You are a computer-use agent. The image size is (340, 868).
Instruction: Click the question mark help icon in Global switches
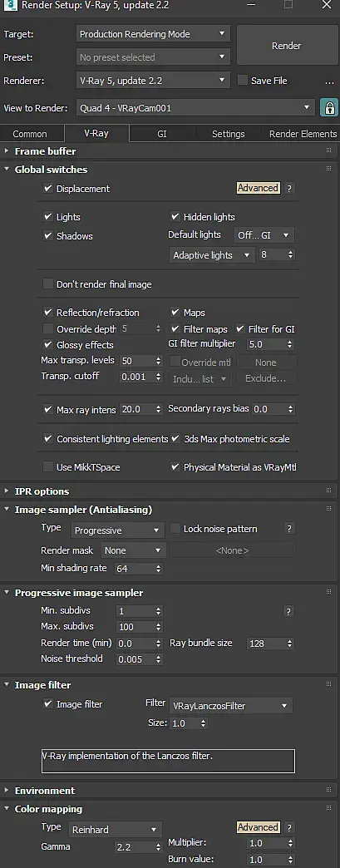coord(289,189)
